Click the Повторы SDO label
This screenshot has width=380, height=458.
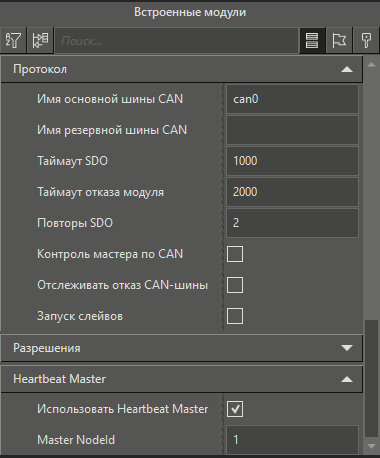(x=75, y=223)
